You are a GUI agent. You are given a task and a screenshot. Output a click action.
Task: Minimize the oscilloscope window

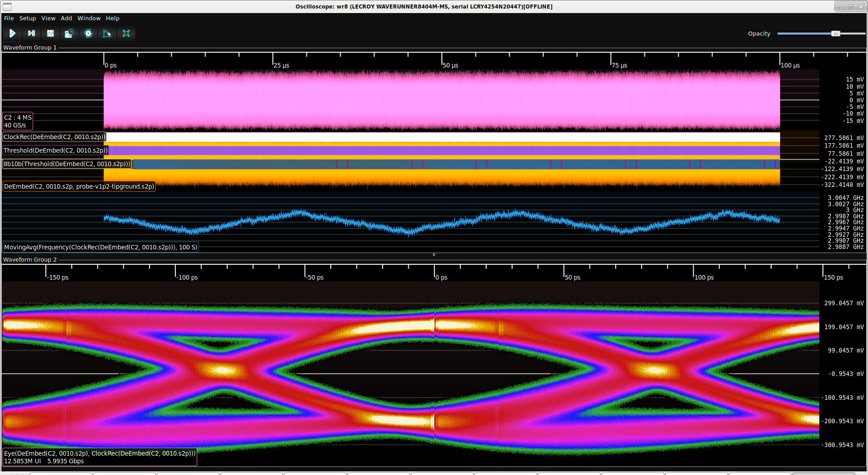841,7
